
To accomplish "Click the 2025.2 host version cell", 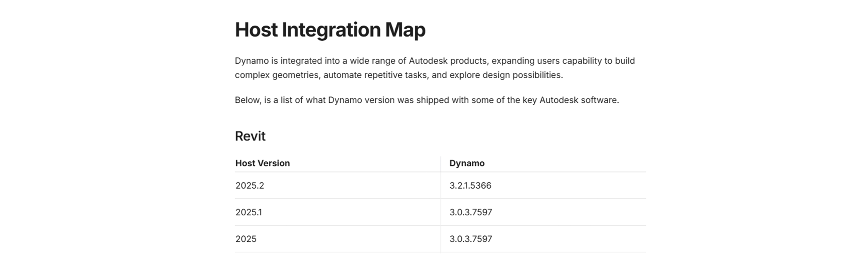I will click(x=249, y=186).
